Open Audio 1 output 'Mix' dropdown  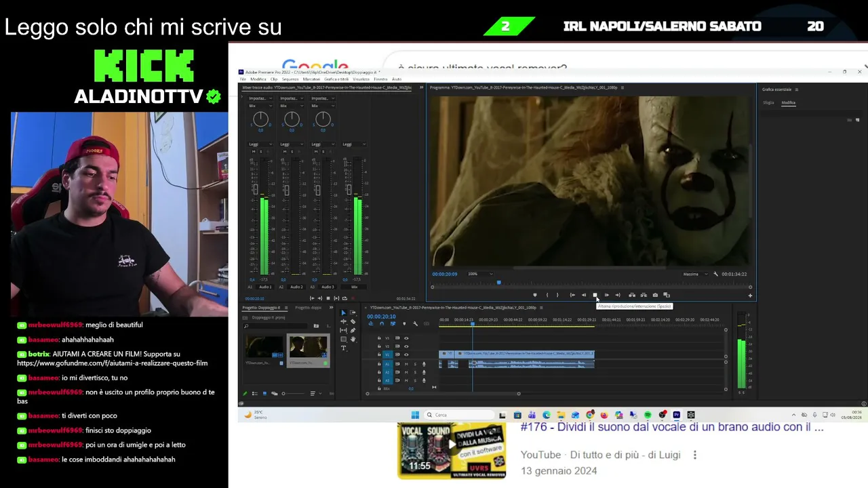[x=260, y=106]
